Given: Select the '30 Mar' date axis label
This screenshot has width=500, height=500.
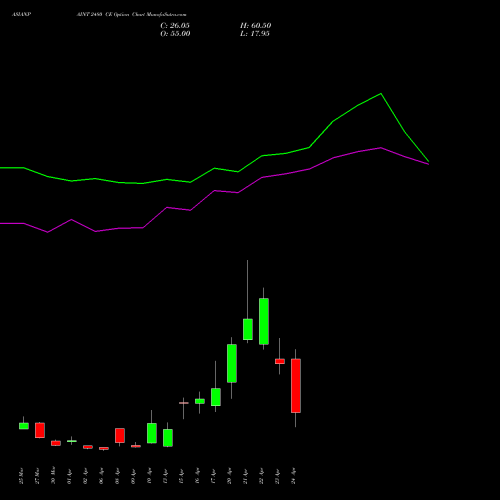Looking at the screenshot, I should tap(53, 476).
